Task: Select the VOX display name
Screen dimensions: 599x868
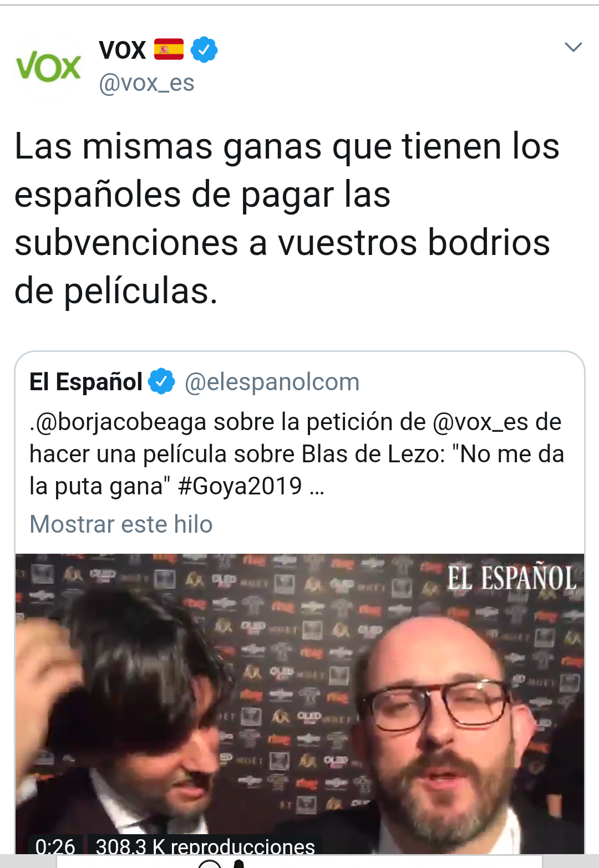Action: (x=123, y=50)
